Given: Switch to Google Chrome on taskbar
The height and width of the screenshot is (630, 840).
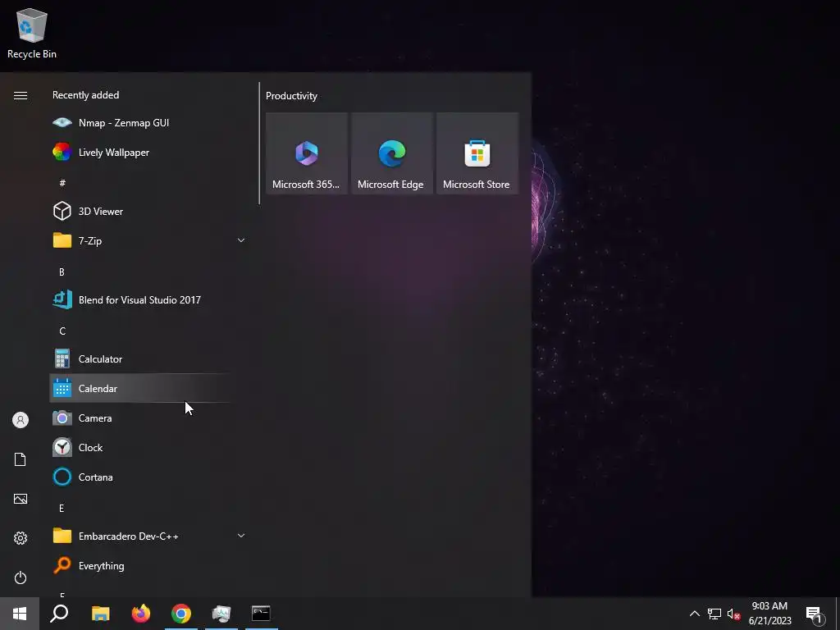Looking at the screenshot, I should (181, 614).
